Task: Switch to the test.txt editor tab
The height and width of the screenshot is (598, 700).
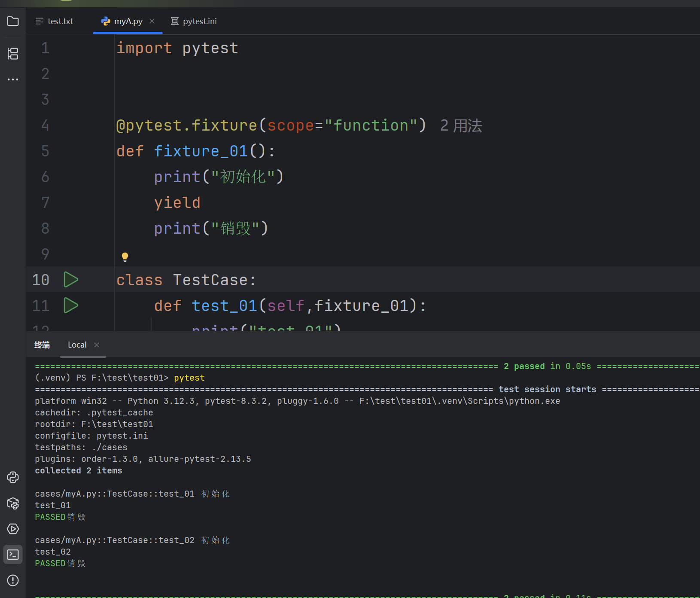Action: tap(54, 21)
